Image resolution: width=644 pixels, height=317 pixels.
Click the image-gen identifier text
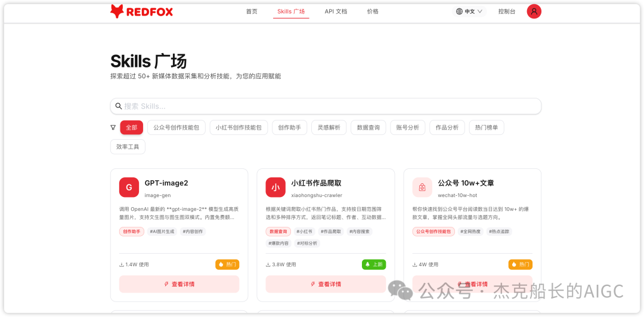pyautogui.click(x=157, y=195)
